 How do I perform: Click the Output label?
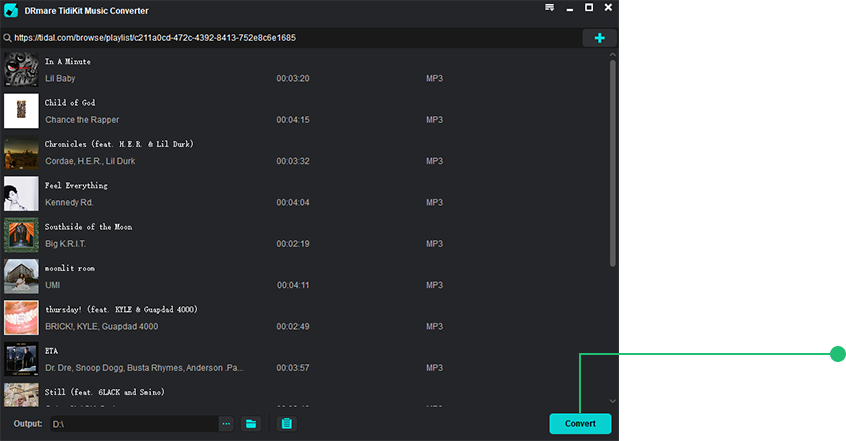tap(28, 424)
